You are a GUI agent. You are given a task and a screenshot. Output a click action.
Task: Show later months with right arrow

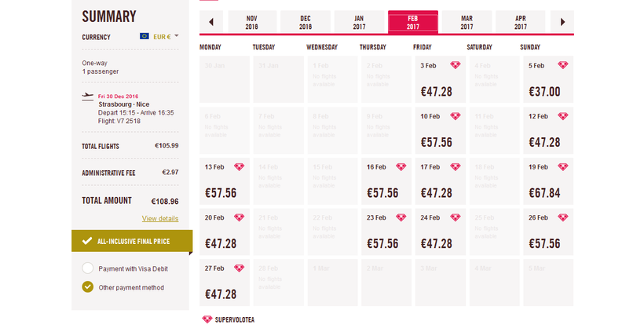coord(562,22)
